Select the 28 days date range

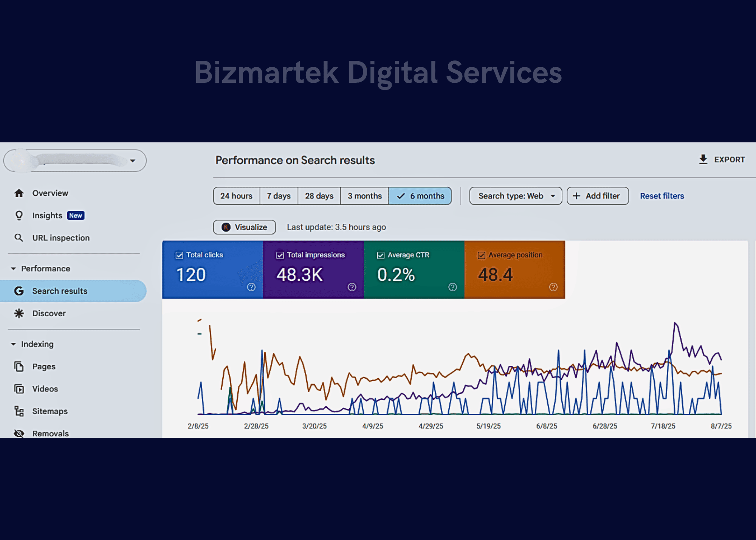coord(319,196)
